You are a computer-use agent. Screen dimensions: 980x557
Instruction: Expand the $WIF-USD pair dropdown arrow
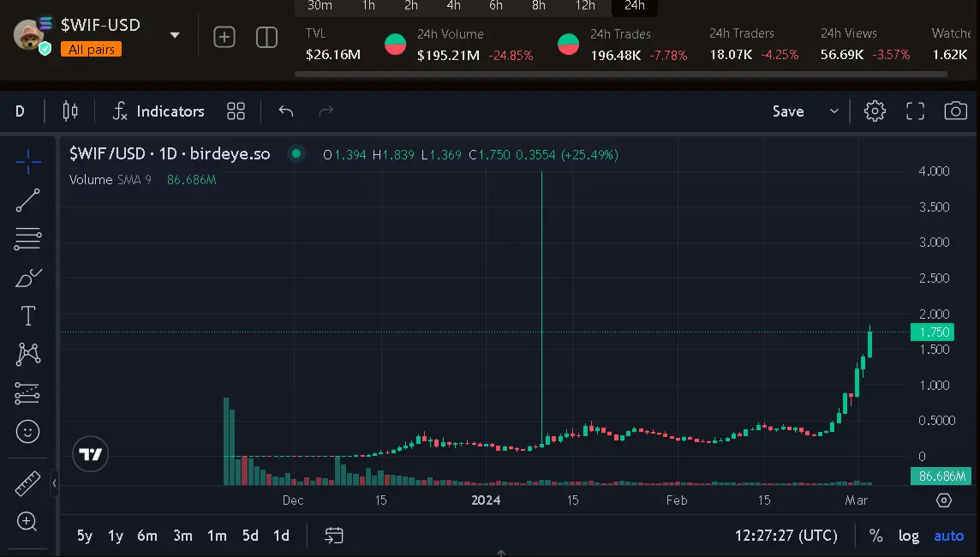[175, 36]
